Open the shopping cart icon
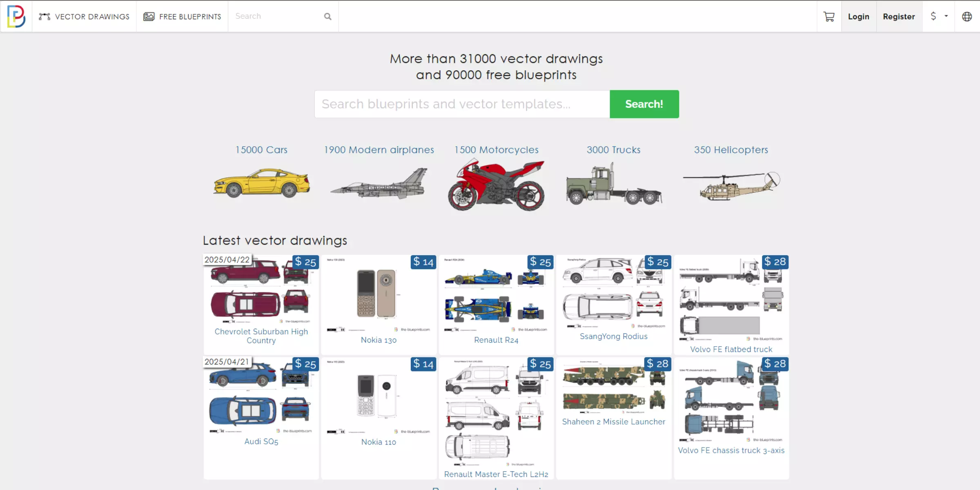The width and height of the screenshot is (980, 490). (x=829, y=16)
